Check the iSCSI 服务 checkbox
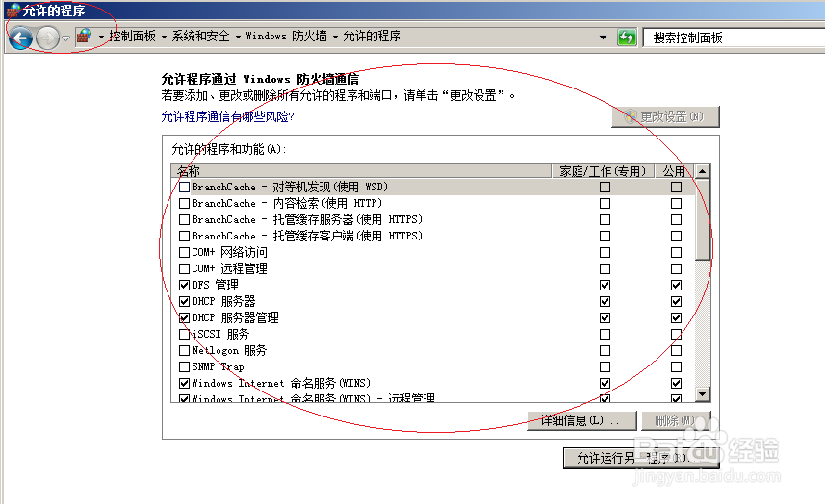 coord(184,334)
